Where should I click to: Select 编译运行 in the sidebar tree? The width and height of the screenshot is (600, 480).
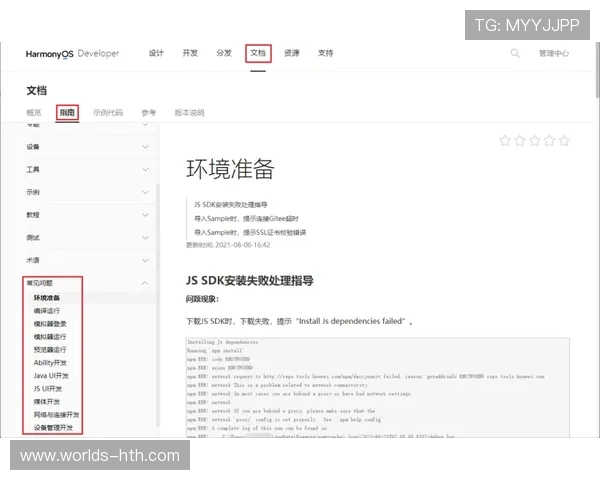(47, 311)
